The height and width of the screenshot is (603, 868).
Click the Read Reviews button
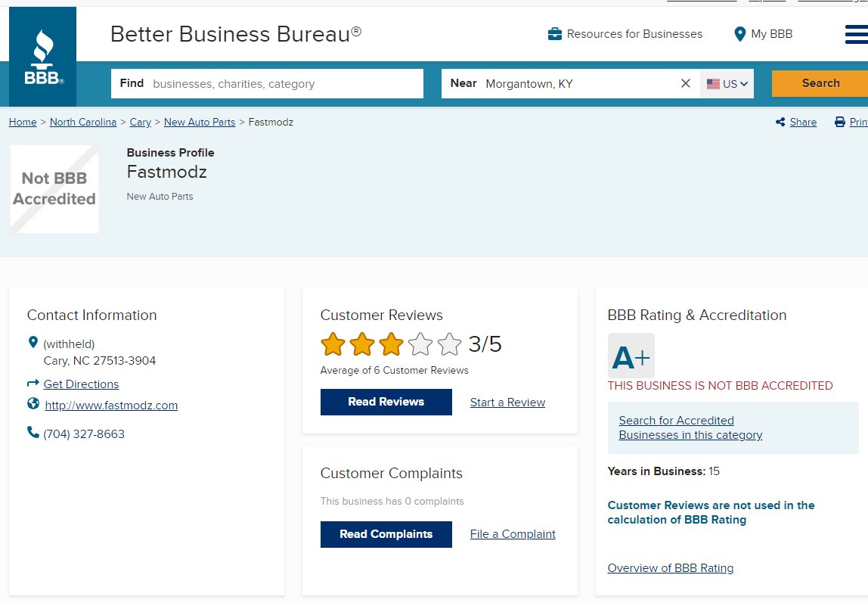click(386, 402)
